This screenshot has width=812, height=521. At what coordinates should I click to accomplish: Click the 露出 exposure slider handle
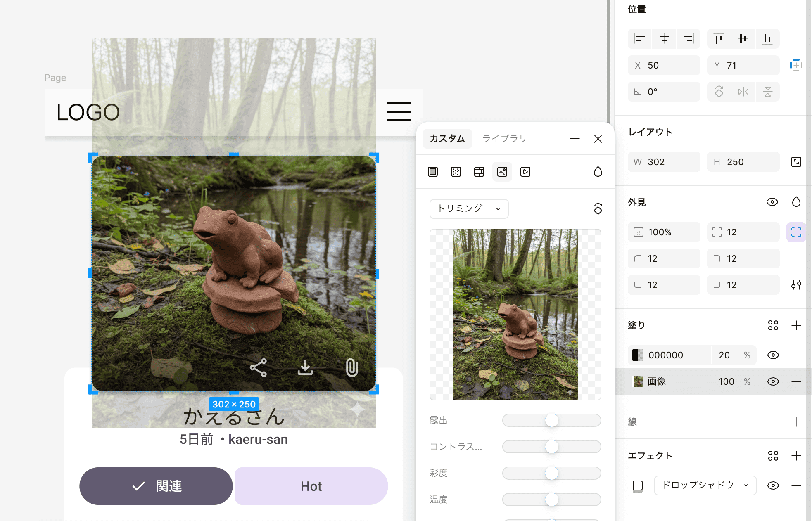pyautogui.click(x=551, y=420)
